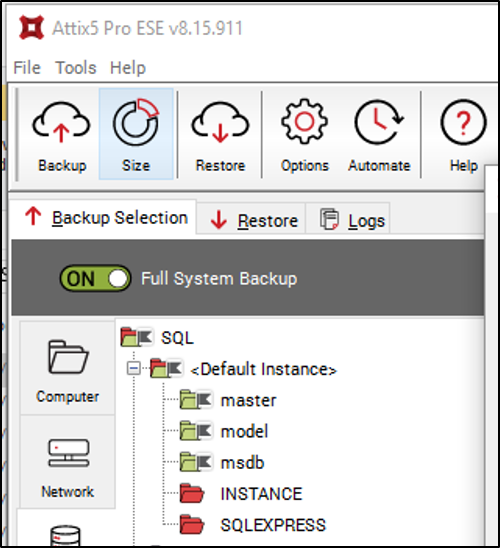Open the Help menu in menu bar
This screenshot has width=500, height=548.
(128, 67)
